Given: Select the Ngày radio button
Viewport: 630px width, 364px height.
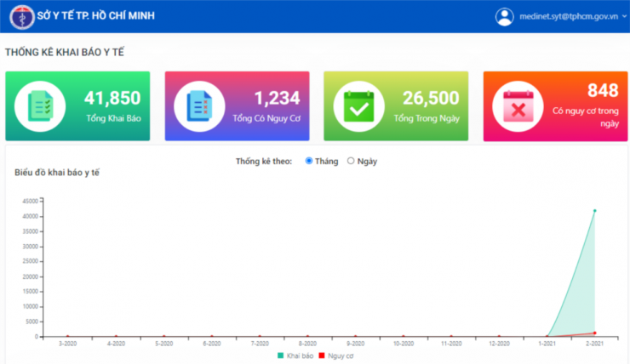Looking at the screenshot, I should pos(351,161).
